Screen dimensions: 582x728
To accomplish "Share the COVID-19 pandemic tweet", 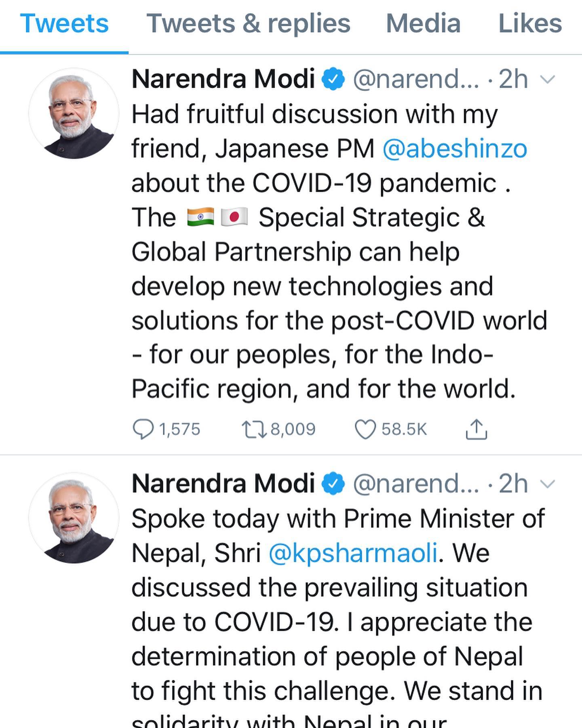I will [x=477, y=429].
